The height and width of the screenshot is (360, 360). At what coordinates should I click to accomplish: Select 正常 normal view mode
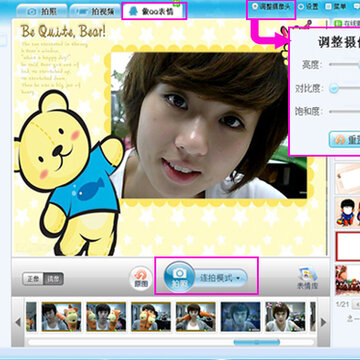click(33, 279)
